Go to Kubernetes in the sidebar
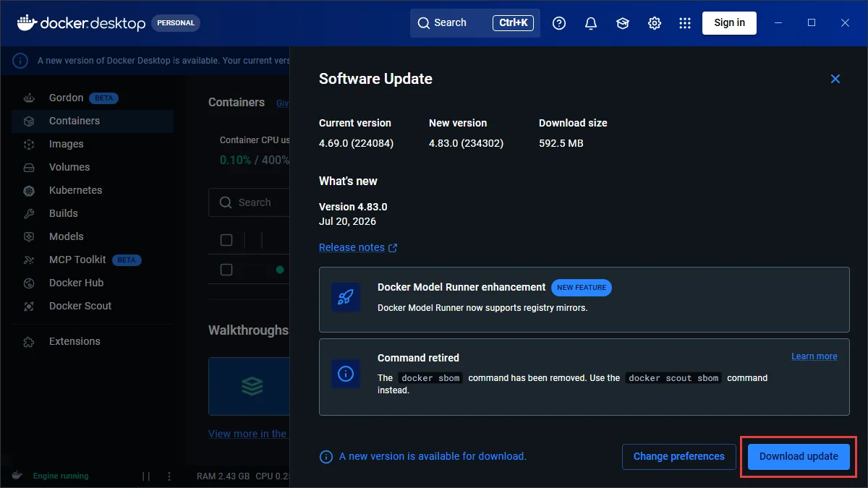Screen dimensions: 868x488 93,190
